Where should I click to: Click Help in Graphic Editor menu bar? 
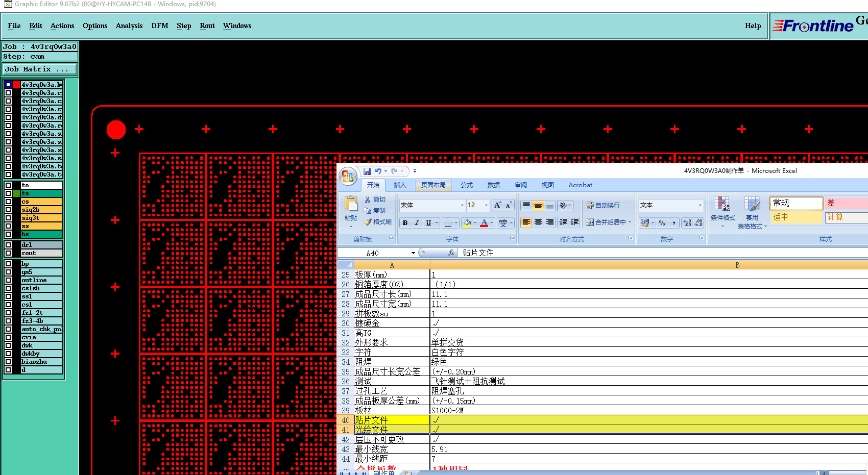753,26
